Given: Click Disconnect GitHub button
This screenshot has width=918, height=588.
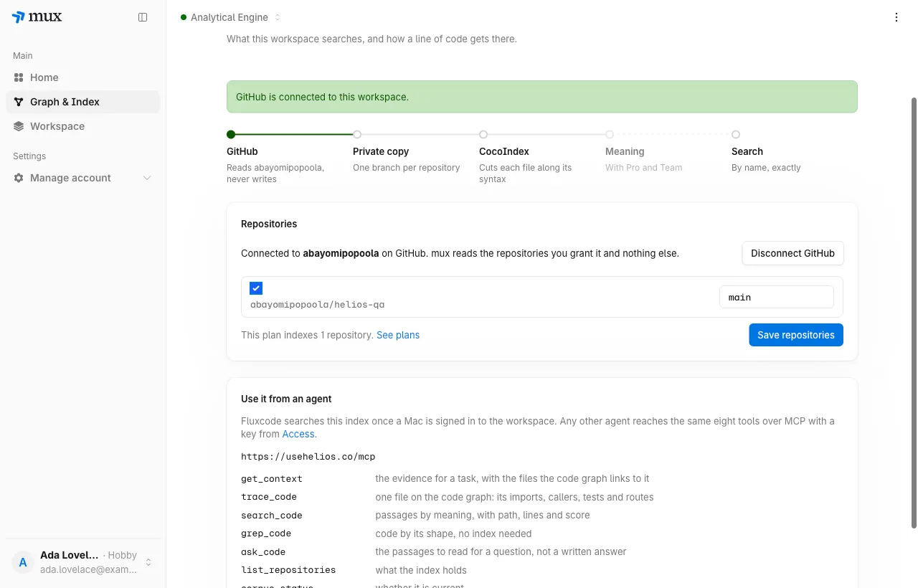Looking at the screenshot, I should (792, 253).
